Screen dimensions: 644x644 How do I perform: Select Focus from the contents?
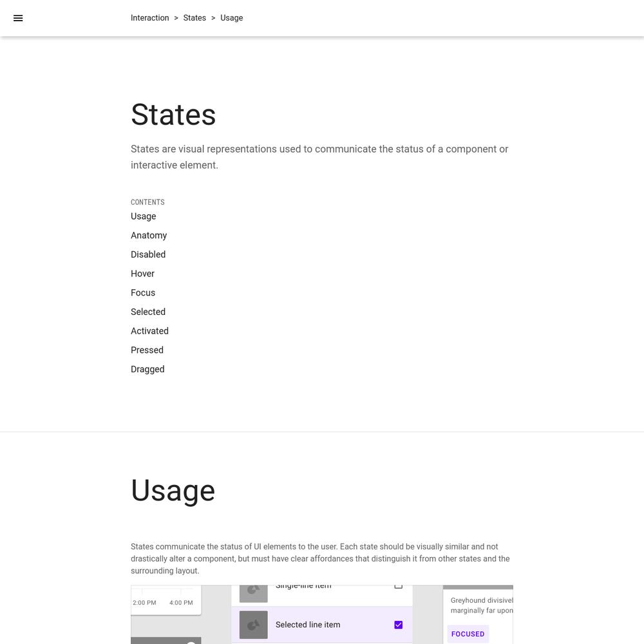click(x=143, y=293)
